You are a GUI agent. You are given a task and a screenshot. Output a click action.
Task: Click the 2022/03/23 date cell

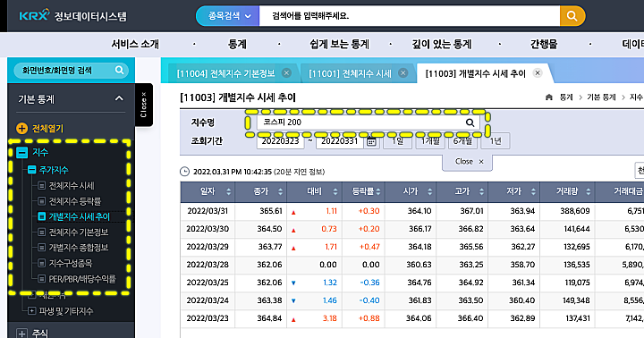(x=208, y=318)
